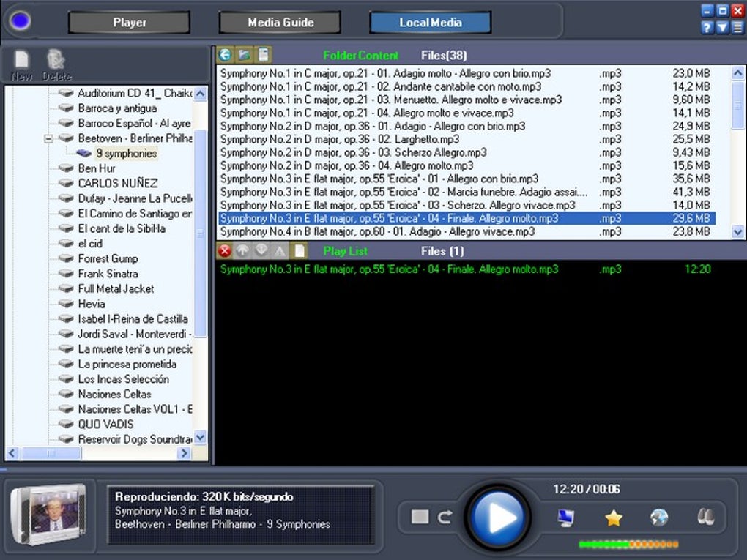Adjust the green and orange volume bar
This screenshot has width=747, height=560.
(628, 544)
